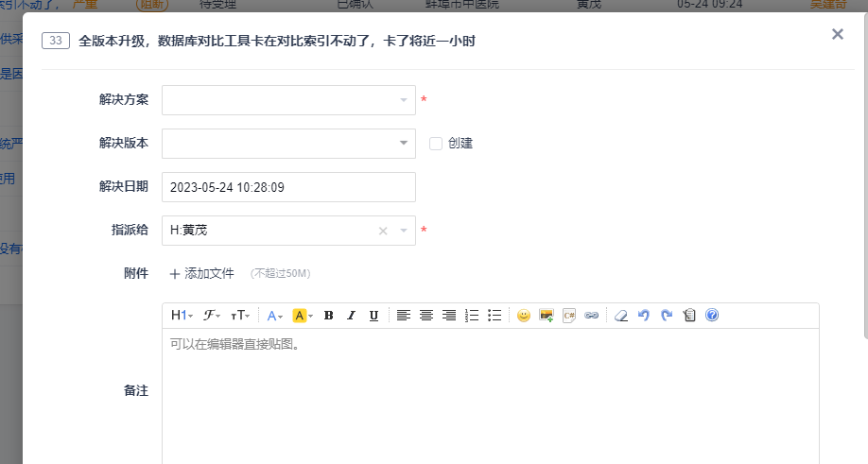This screenshot has width=868, height=464.
Task: Close the bug resolve dialog
Action: pos(838,34)
